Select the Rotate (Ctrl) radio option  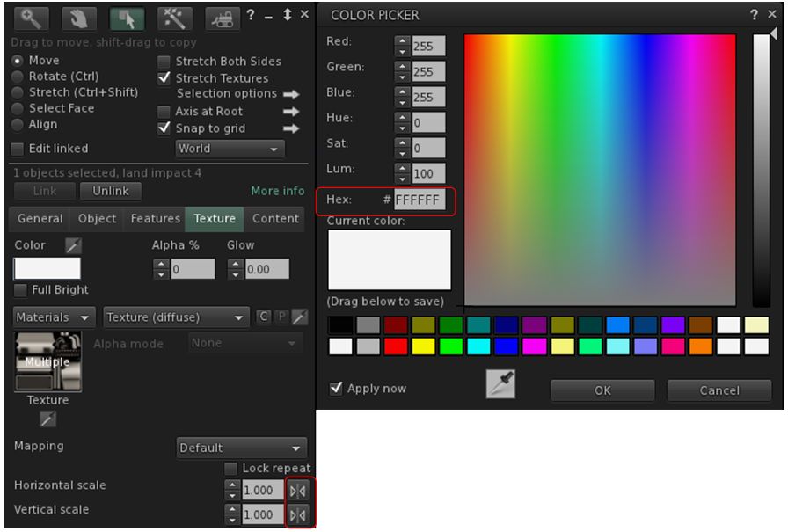[x=18, y=77]
